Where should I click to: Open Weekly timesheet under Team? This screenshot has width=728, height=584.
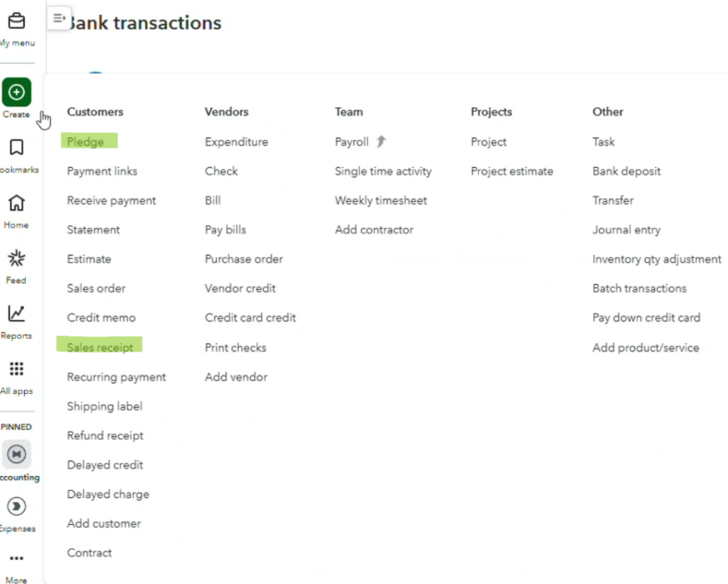pyautogui.click(x=380, y=200)
